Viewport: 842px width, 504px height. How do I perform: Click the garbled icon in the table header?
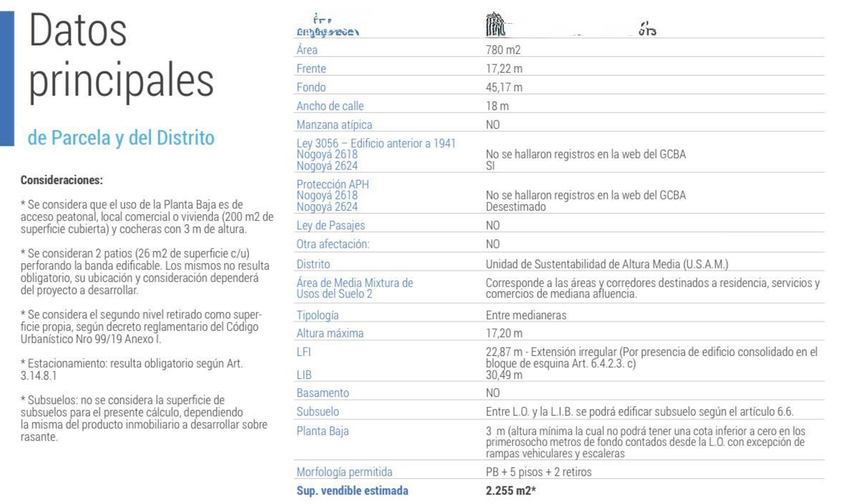(x=496, y=24)
